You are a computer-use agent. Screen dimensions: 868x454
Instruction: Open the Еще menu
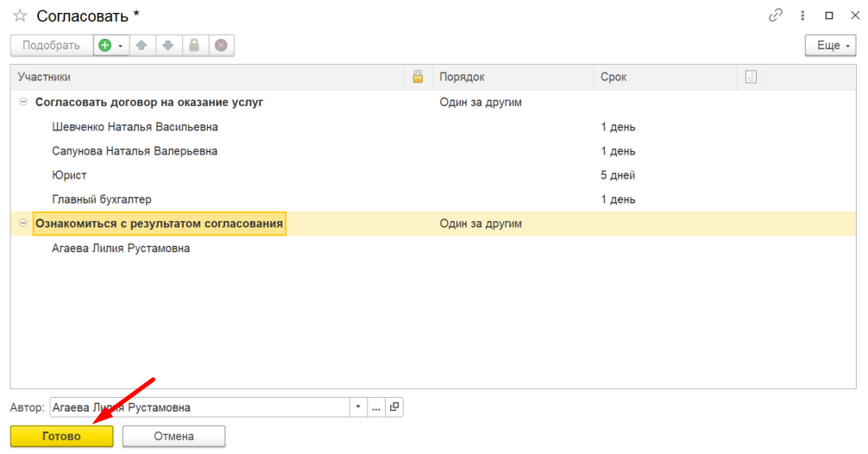(830, 46)
